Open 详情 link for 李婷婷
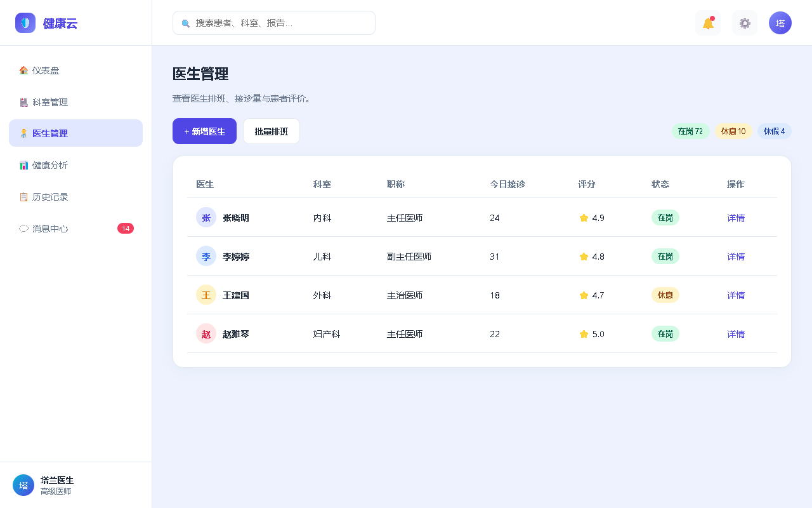 tap(736, 257)
